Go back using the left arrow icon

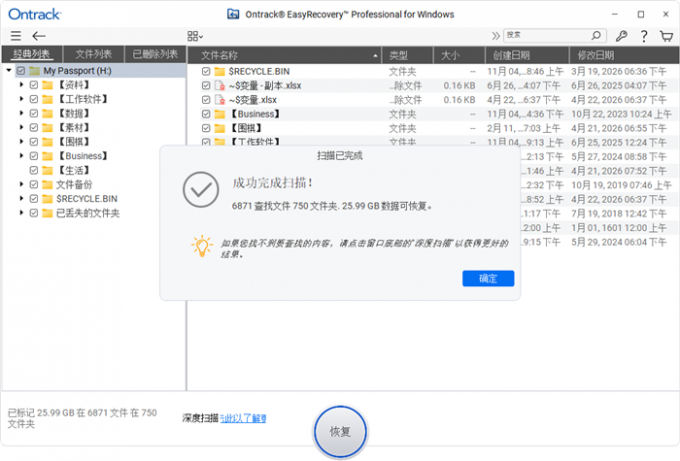tap(39, 36)
